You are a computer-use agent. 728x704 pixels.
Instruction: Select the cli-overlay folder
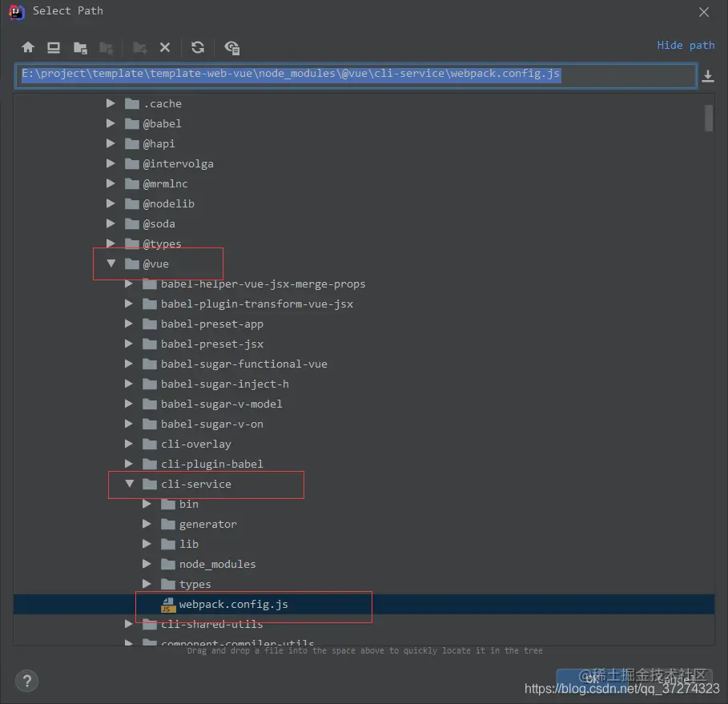[196, 444]
